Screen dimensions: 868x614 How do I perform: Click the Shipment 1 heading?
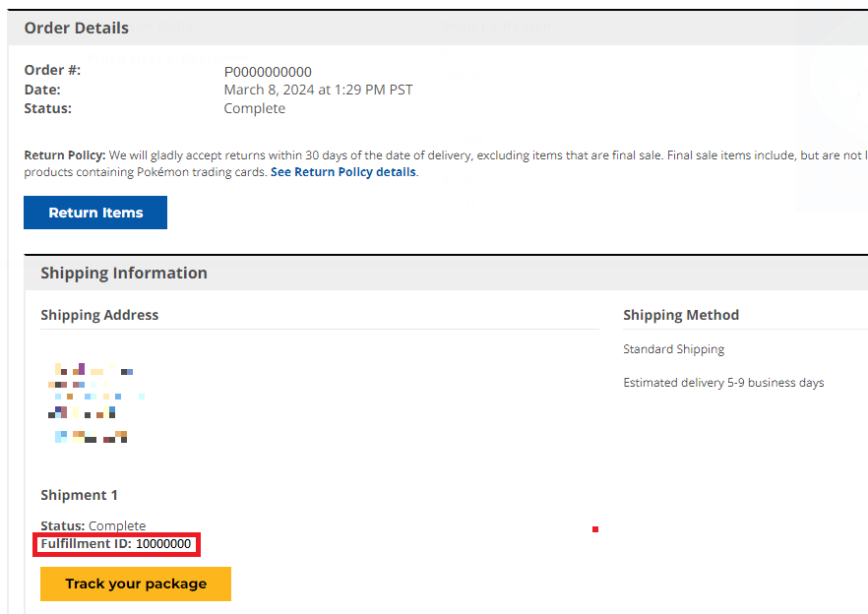click(x=79, y=495)
